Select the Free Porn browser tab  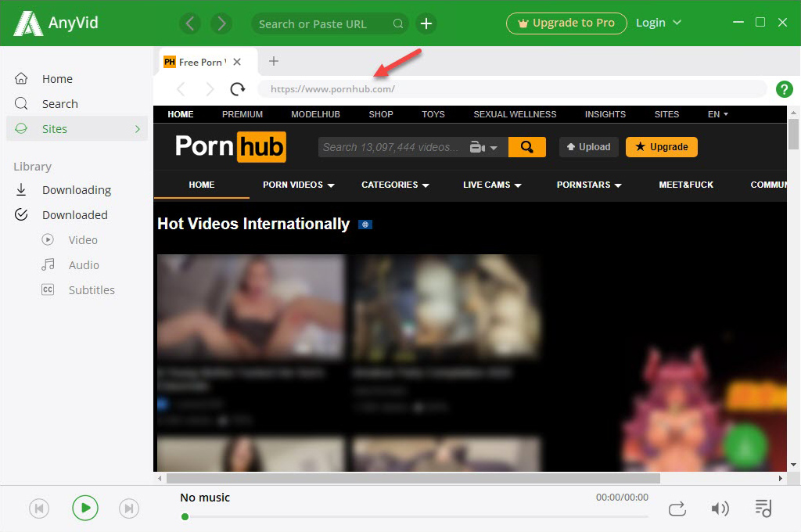[x=200, y=62]
